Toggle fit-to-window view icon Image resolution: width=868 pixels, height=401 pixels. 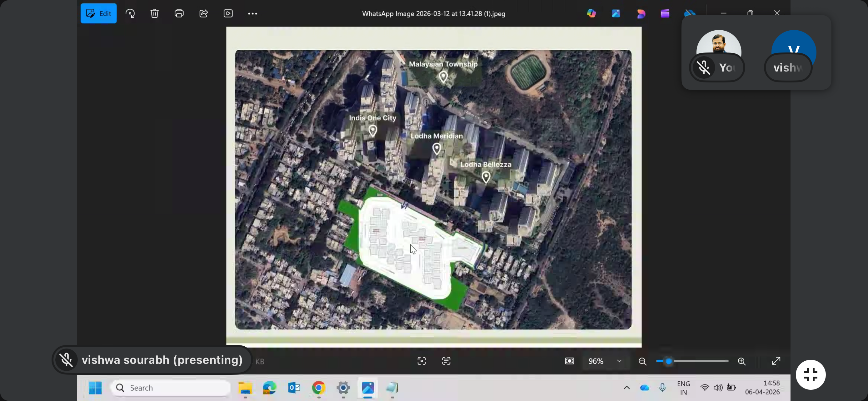click(570, 361)
